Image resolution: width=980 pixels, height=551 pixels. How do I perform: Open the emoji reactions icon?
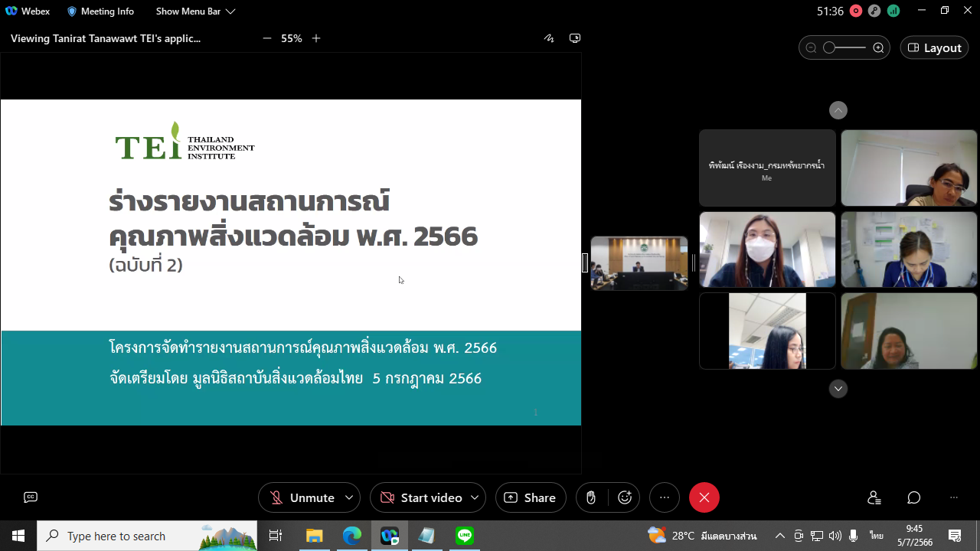(625, 497)
